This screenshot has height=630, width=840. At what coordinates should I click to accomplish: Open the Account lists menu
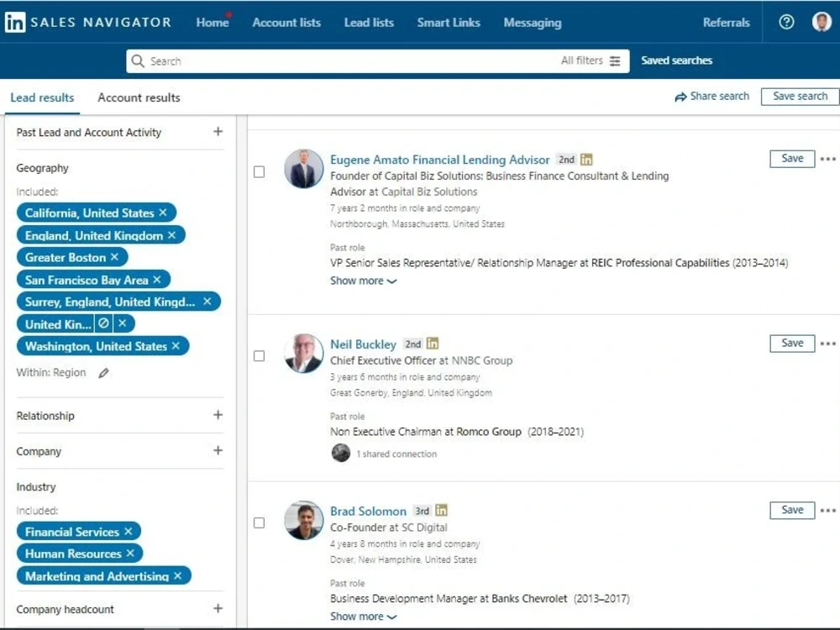tap(286, 23)
